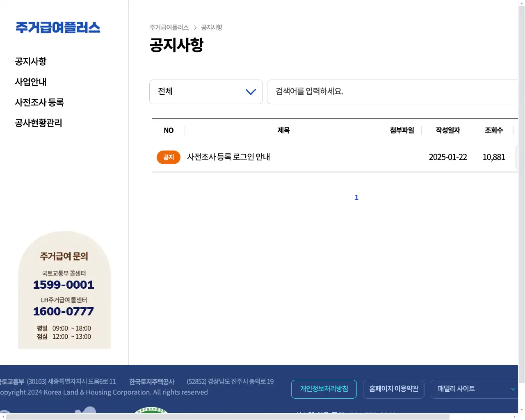The height and width of the screenshot is (420, 525).
Task: Select page number 1 in pagination
Action: tap(356, 197)
